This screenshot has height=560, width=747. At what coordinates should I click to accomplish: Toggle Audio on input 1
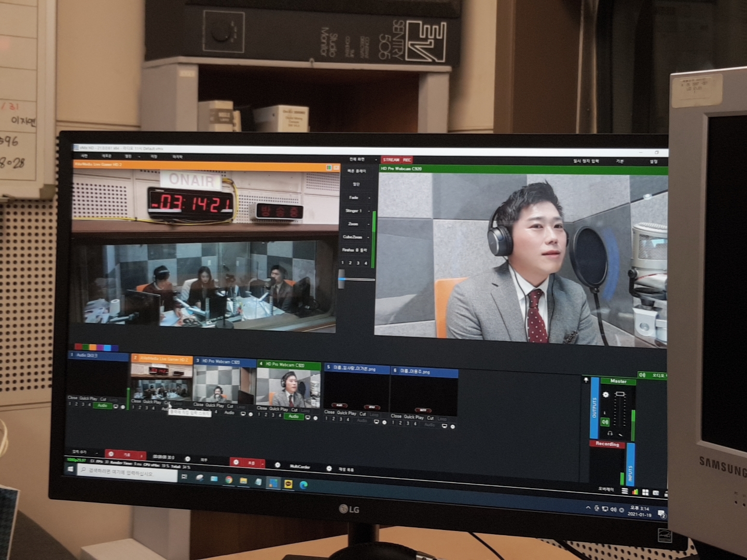point(102,405)
